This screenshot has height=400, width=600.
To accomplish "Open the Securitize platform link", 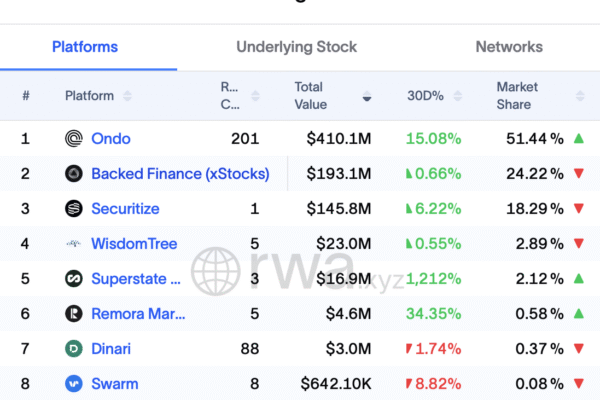I will tap(125, 209).
